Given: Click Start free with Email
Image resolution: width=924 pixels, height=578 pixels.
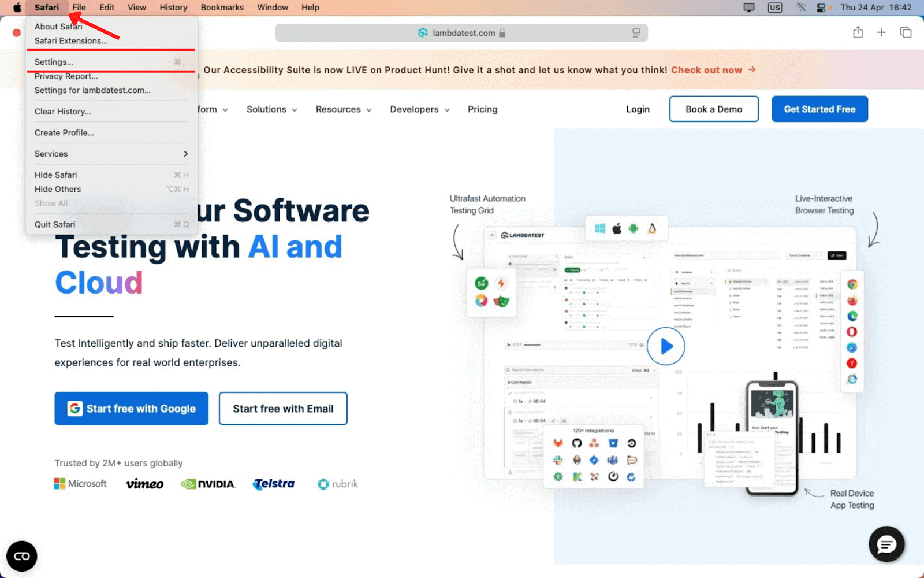Looking at the screenshot, I should click(283, 409).
